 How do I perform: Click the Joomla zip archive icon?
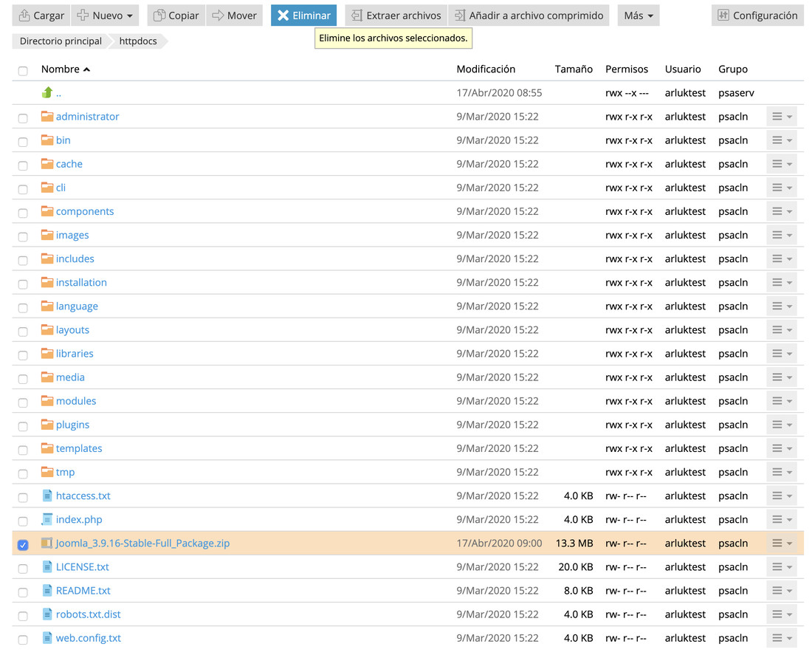click(47, 543)
